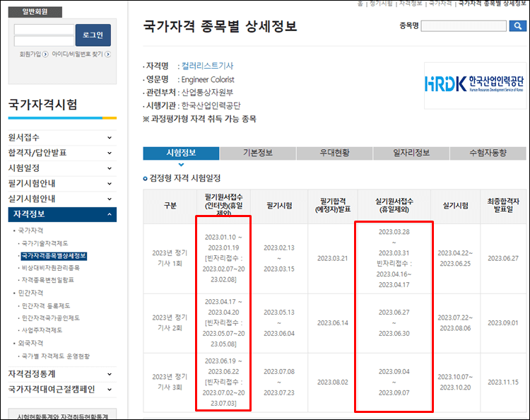Open the 국가자격대여근절캠페인 sidebar menu
530x420 pixels.
click(x=62, y=390)
